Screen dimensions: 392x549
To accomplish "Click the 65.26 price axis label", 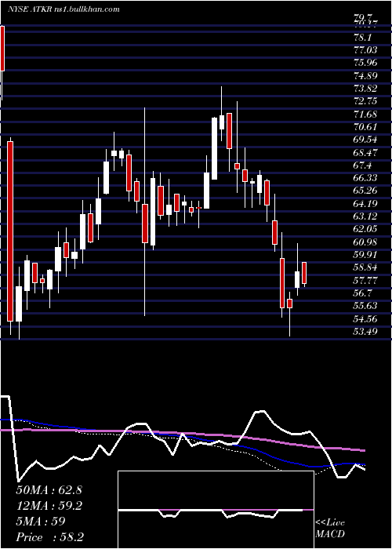I will pyautogui.click(x=366, y=191).
